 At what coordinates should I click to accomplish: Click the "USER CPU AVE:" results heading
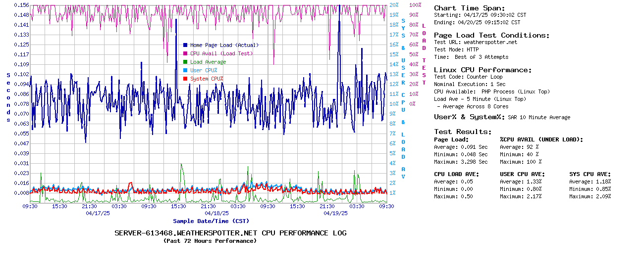pos(522,174)
